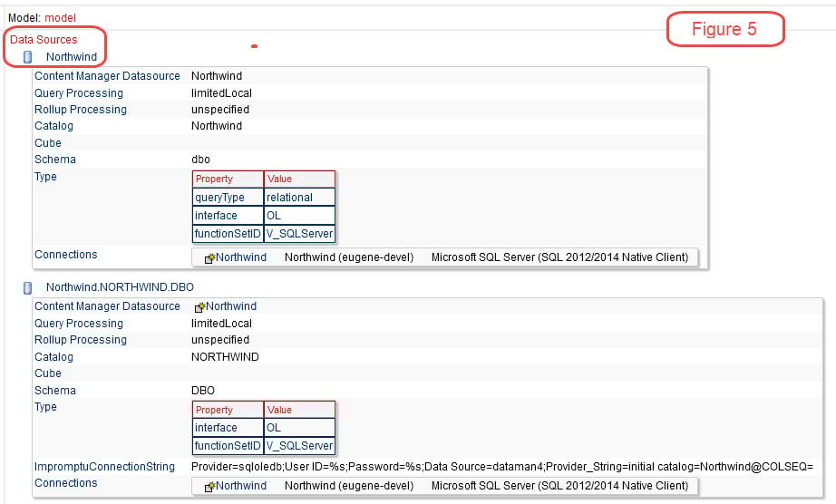Click the 'relational' value cell
Screen dimensions: 836x504
click(299, 197)
